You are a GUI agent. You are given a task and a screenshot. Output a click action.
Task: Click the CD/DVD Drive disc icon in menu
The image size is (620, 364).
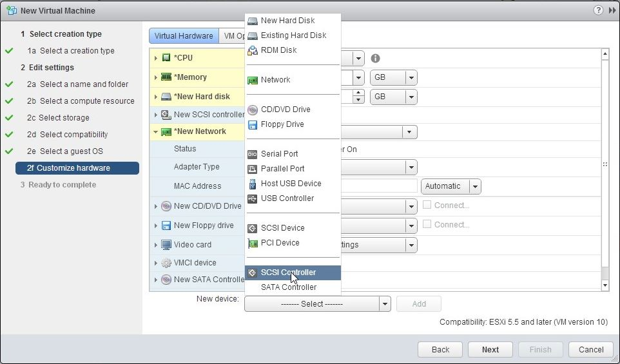tap(252, 110)
